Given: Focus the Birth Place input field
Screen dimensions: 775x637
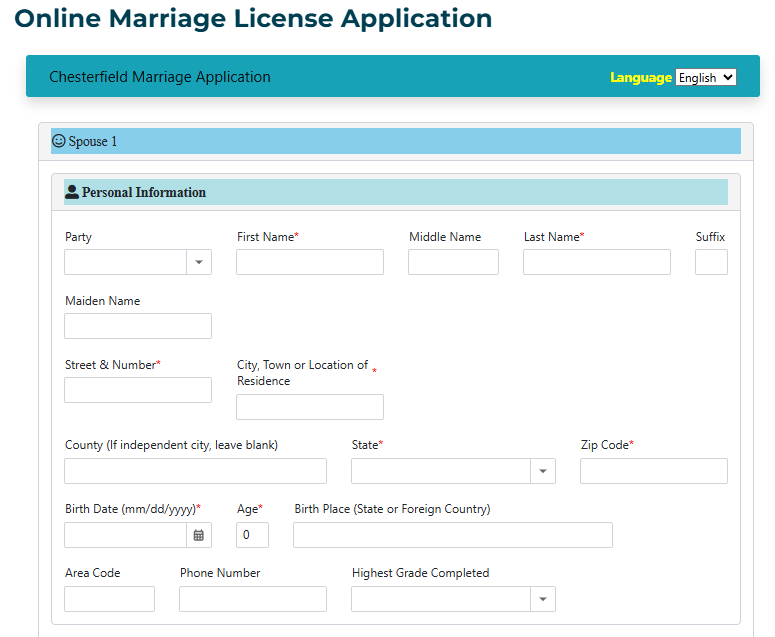Looking at the screenshot, I should (x=452, y=535).
